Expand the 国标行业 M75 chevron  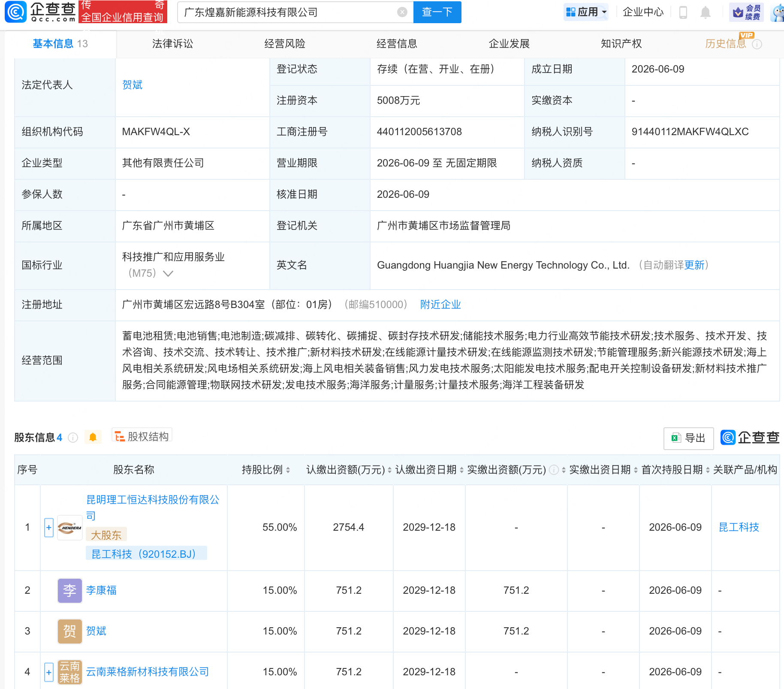click(x=168, y=274)
